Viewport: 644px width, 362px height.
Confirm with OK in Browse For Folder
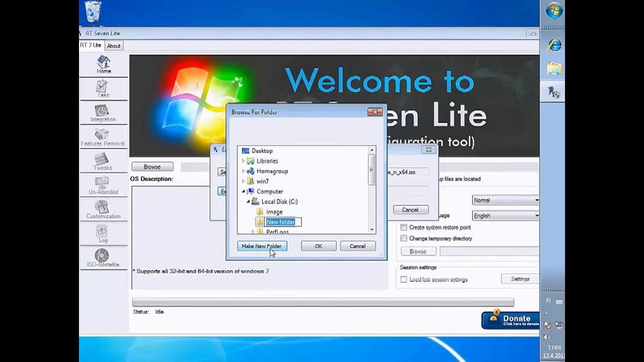pos(318,246)
